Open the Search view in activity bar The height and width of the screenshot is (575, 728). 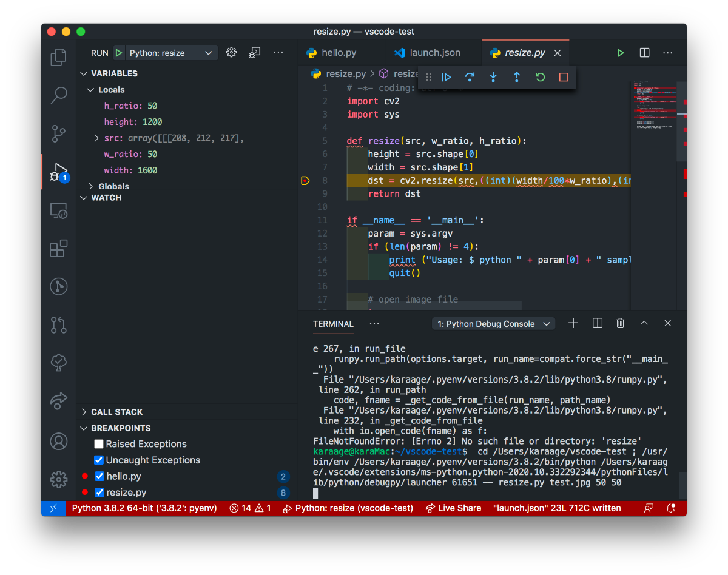(58, 95)
